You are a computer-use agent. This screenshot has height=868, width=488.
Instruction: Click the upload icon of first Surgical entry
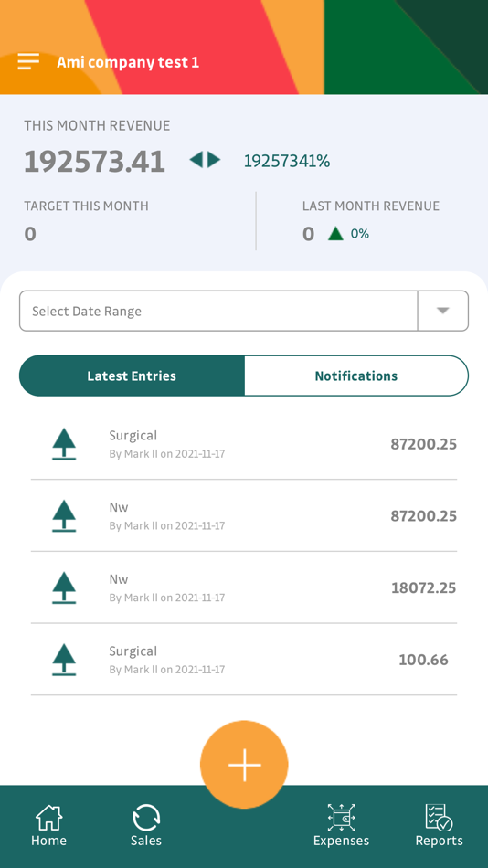(64, 444)
